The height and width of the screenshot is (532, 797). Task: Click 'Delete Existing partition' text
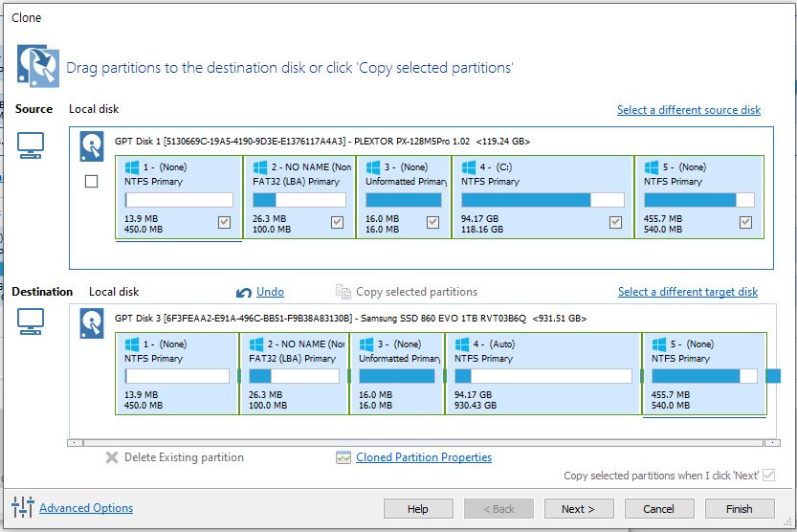pos(184,457)
